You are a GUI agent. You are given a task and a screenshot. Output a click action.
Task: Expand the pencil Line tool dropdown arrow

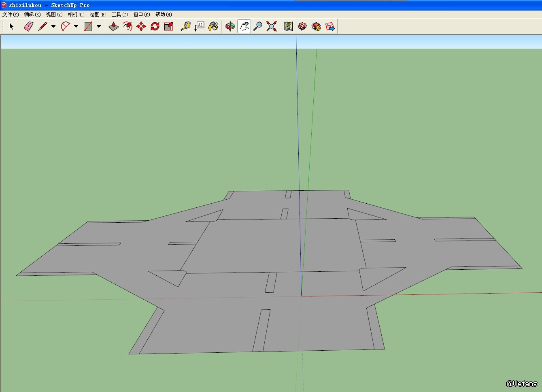[x=53, y=26]
